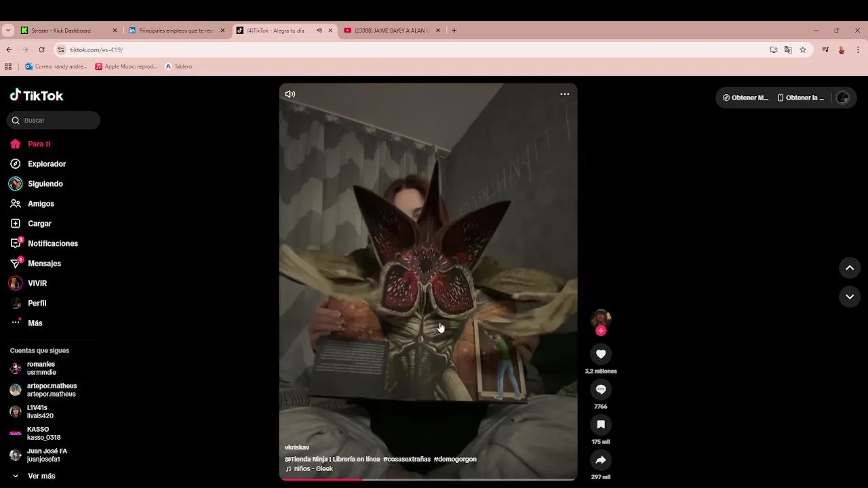View site information icon in address bar

point(61,49)
